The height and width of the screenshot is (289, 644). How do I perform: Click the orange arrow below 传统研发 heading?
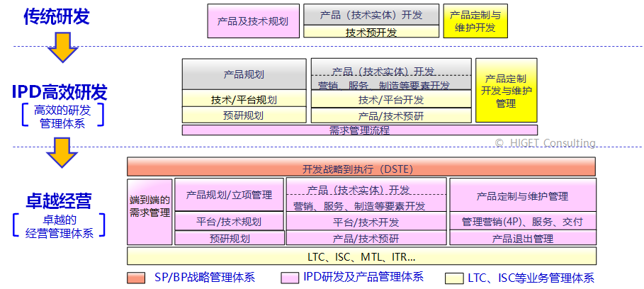pos(63,47)
